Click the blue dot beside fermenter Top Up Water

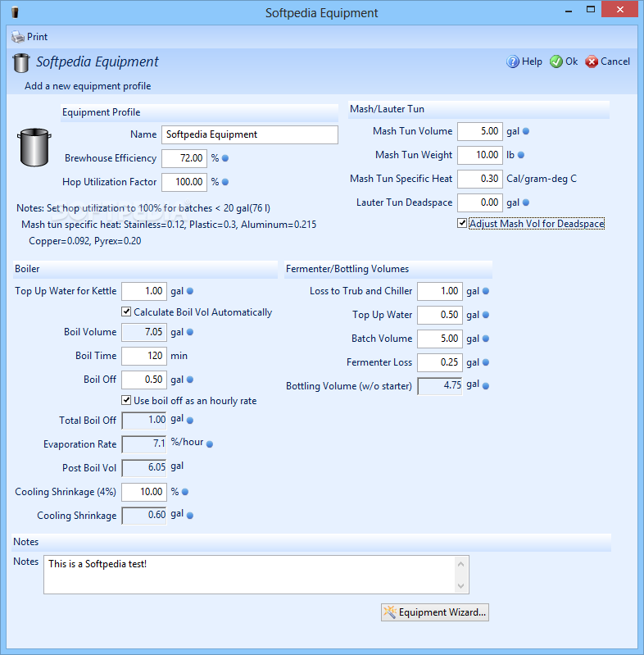pos(486,315)
